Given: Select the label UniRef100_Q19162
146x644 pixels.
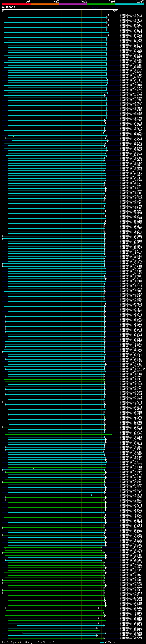Looking at the screenshot, I should tap(131, 246).
